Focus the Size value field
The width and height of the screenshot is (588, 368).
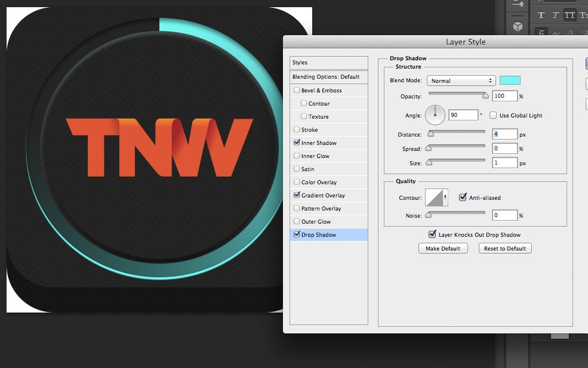(x=505, y=163)
